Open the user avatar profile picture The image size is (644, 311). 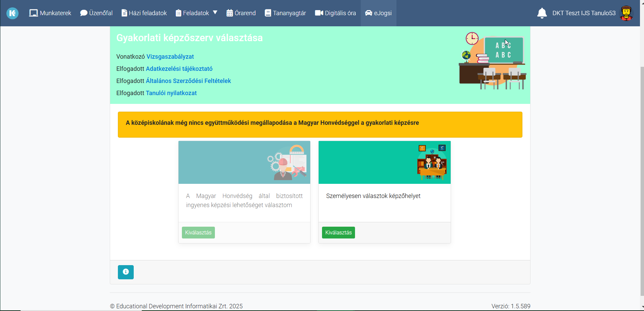point(626,13)
